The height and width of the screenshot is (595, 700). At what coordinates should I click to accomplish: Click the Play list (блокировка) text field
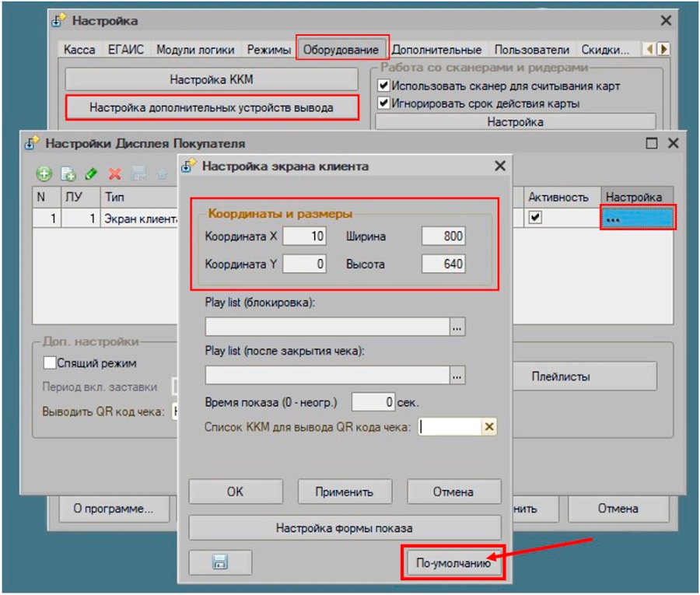pos(327,327)
